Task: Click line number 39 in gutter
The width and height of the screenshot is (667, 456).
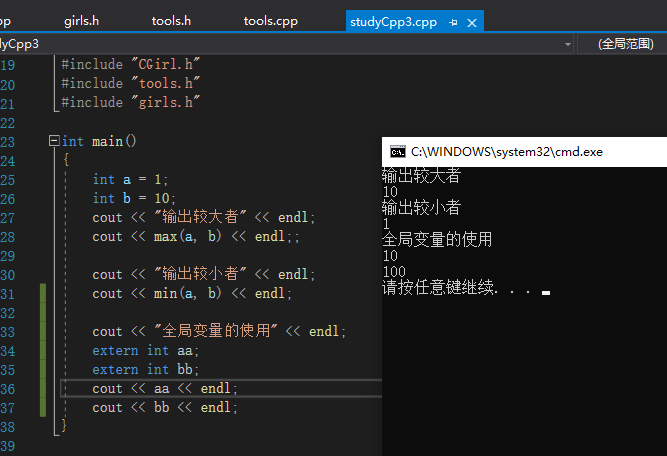Action: coord(8,446)
